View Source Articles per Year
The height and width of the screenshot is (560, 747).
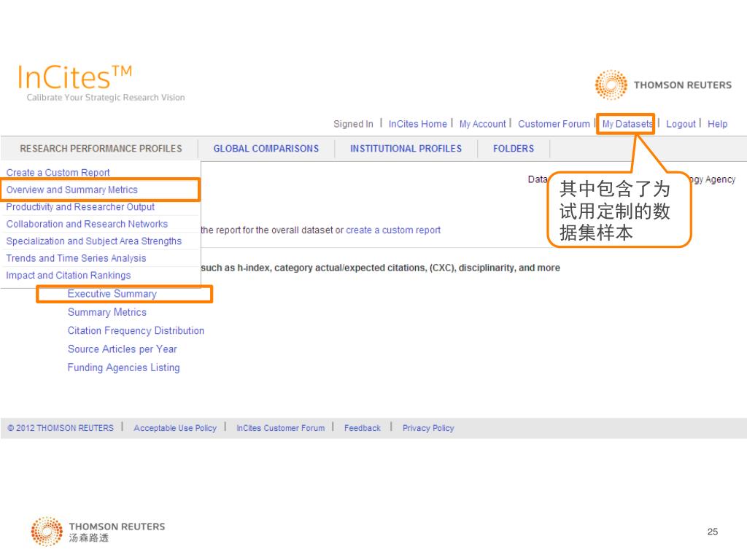point(122,349)
